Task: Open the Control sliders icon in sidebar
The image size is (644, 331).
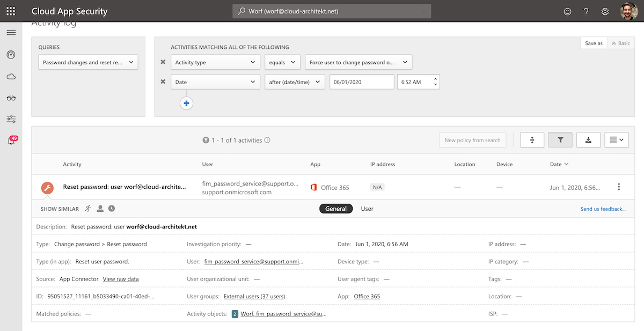Action: (x=11, y=119)
